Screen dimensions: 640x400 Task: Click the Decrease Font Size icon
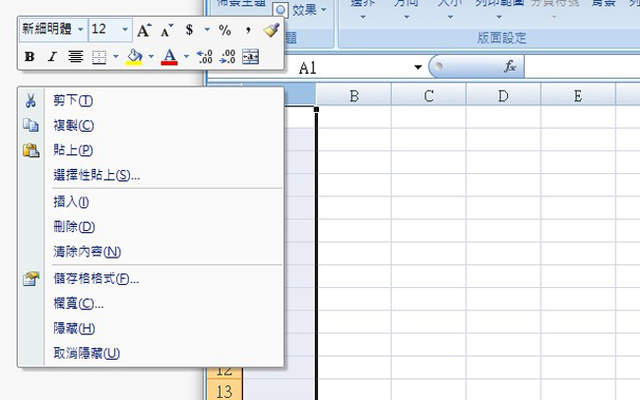166,31
